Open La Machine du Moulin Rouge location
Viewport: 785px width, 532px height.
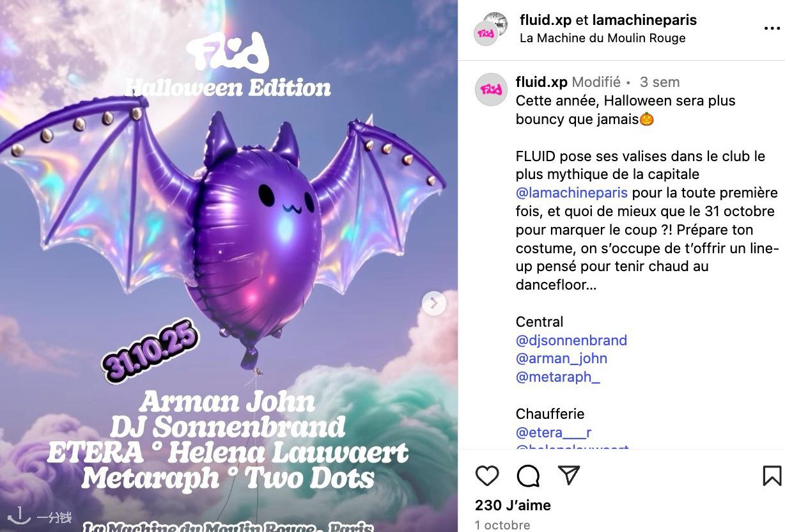[603, 38]
